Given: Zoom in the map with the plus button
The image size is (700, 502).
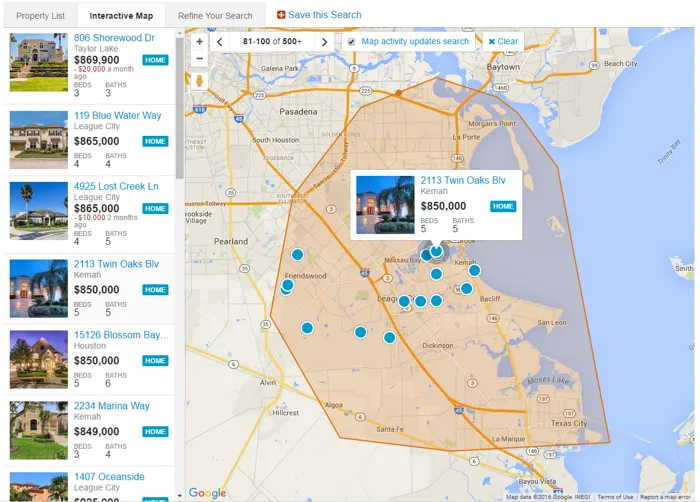Looking at the screenshot, I should 200,42.
